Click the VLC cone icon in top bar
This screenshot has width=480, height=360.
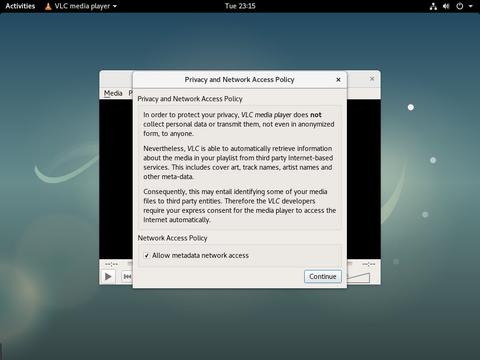[48, 6]
